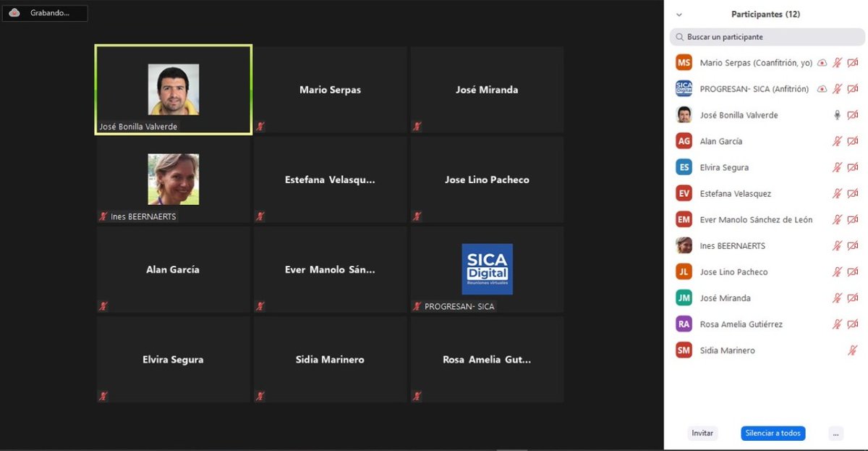Click Sidia Marinero muted microphone icon in list
868x451 pixels.
point(853,350)
